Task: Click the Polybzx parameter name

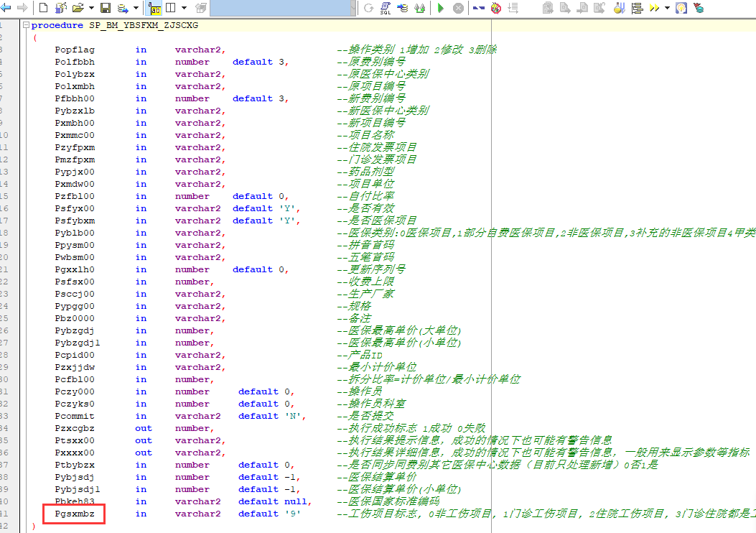Action: click(x=75, y=74)
